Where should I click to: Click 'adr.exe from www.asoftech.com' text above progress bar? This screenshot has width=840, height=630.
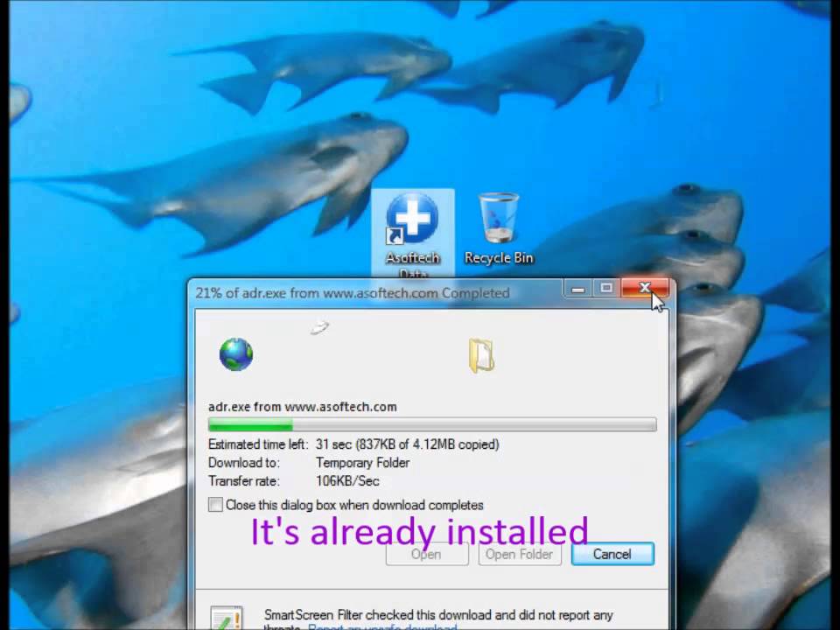(303, 407)
